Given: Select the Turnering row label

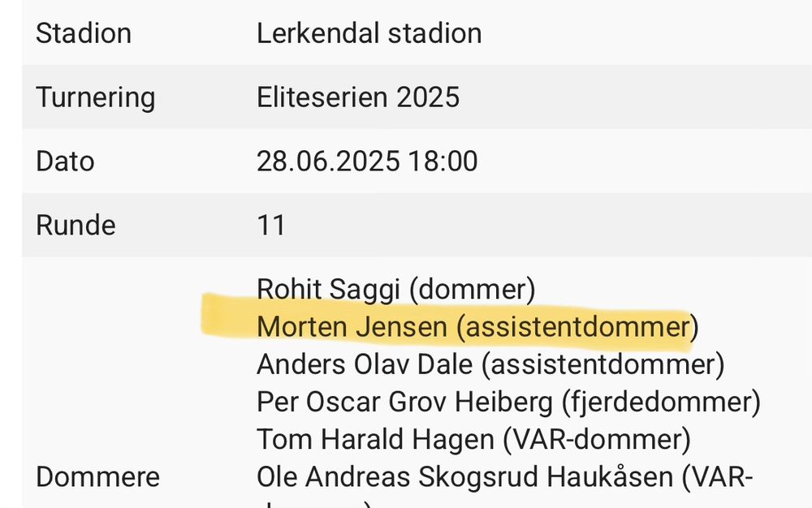Looking at the screenshot, I should point(96,97).
